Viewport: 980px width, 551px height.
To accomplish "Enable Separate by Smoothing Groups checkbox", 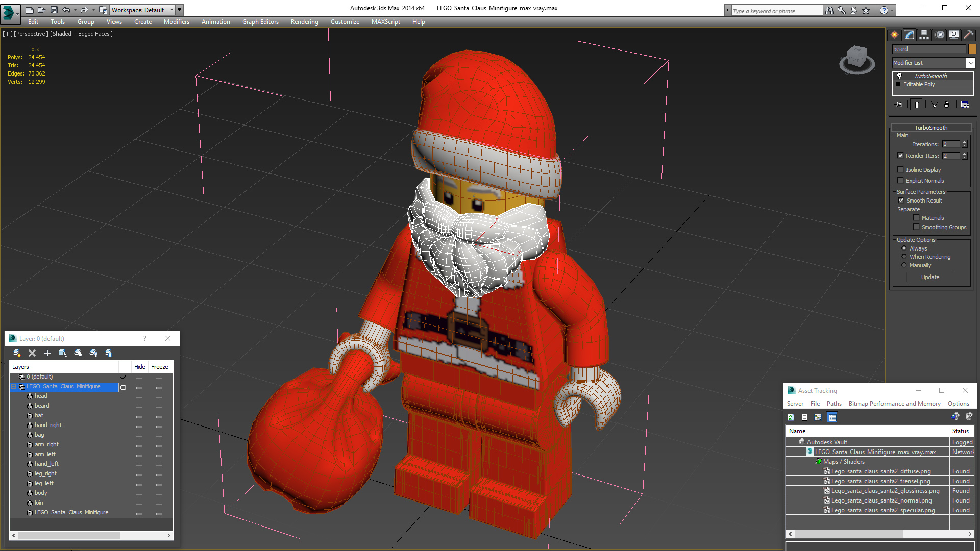I will [916, 227].
